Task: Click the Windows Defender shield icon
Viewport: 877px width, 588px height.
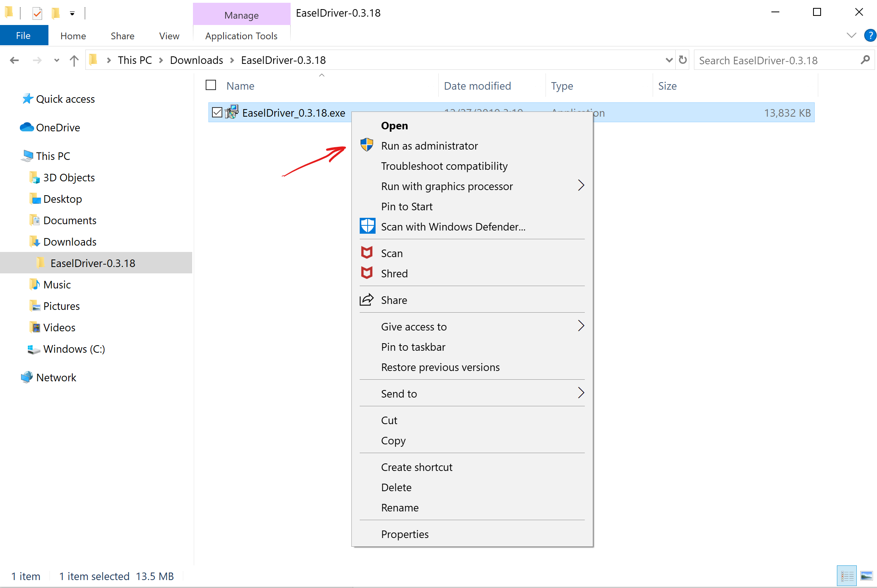Action: (x=367, y=226)
